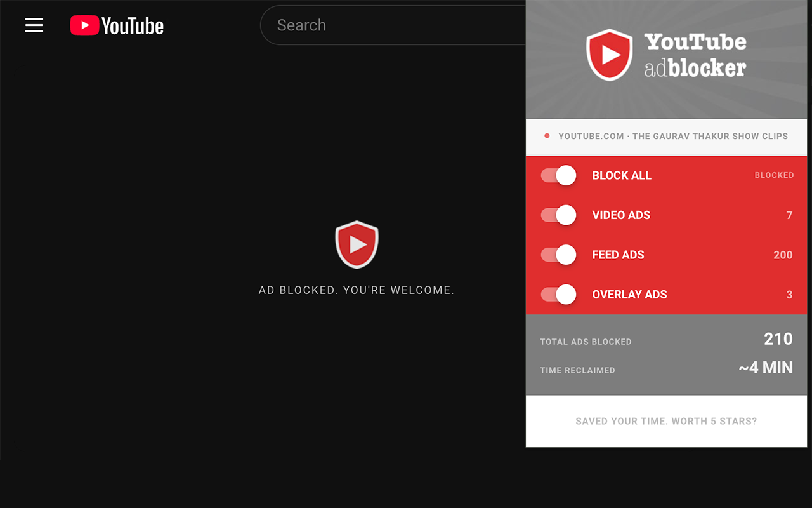Click the BLOCKED status label
Viewport: 812px width, 508px height.
pyautogui.click(x=774, y=175)
